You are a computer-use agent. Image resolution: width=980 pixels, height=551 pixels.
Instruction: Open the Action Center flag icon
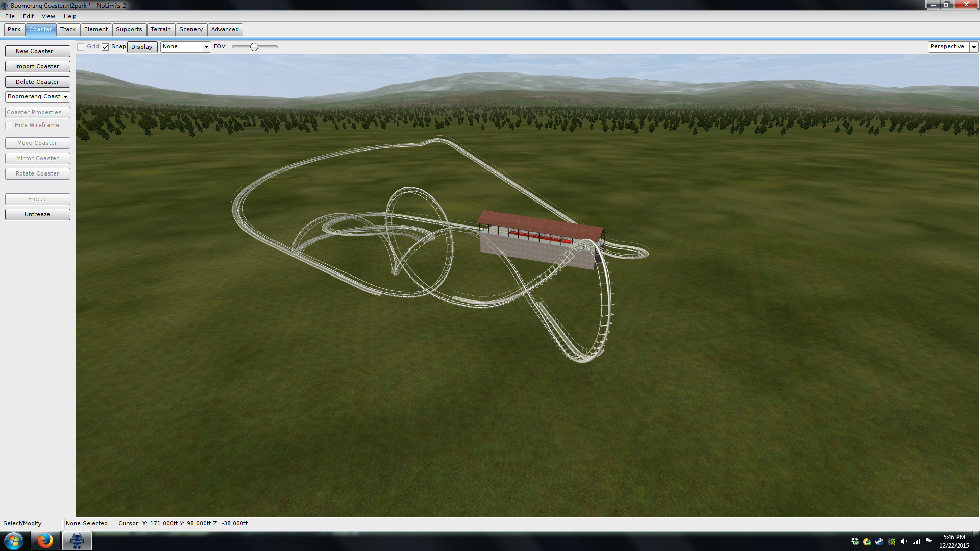coord(928,541)
